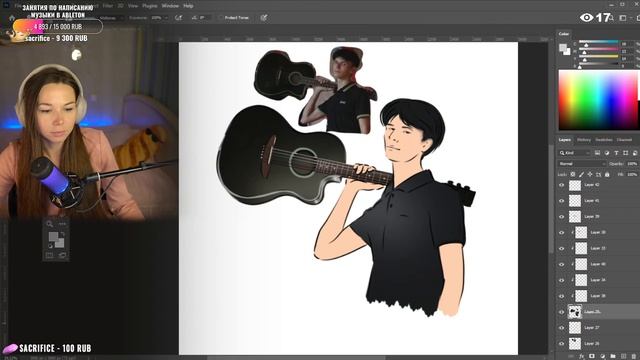The image size is (640, 360).
Task: Hide Layer 26 with its eye icon
Action: pos(562,344)
